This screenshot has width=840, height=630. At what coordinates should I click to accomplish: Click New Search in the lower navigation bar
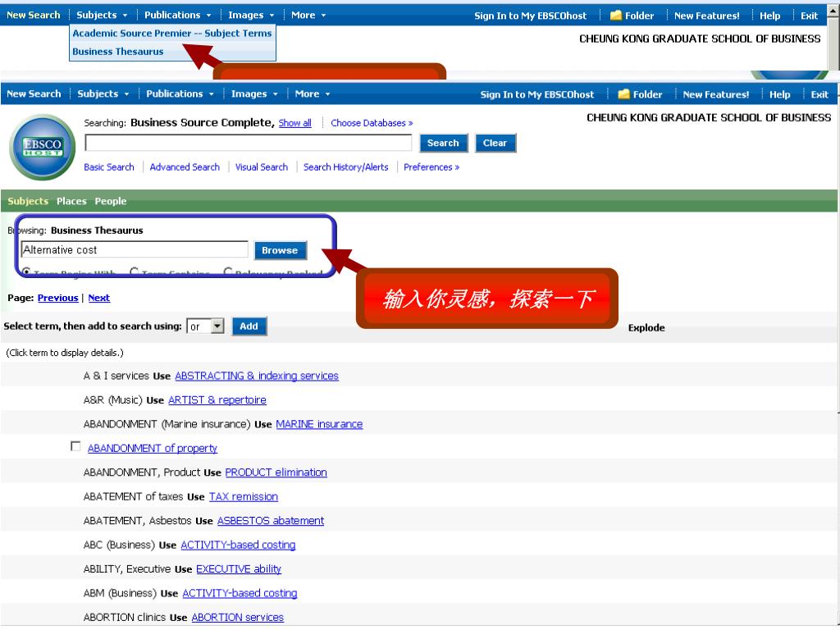[34, 94]
